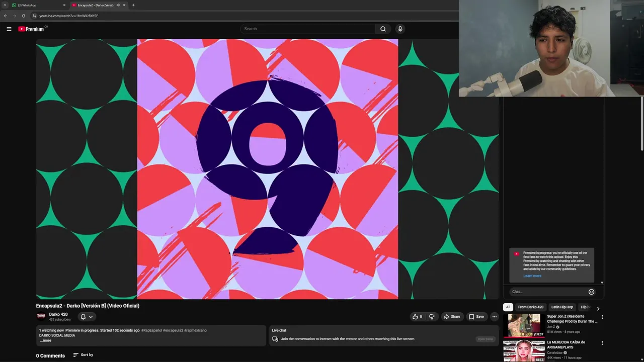
Task: Click the browser back arrow
Action: (x=6, y=16)
